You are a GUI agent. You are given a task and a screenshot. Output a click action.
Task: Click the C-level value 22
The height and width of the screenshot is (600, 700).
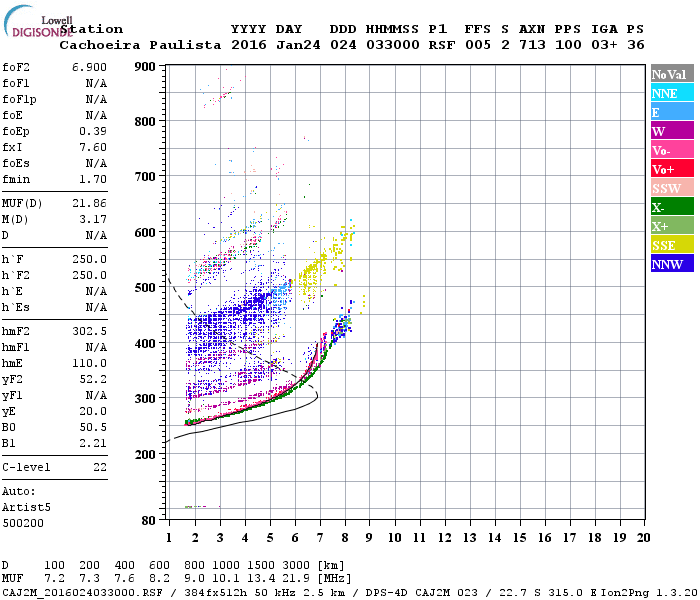tap(100, 467)
